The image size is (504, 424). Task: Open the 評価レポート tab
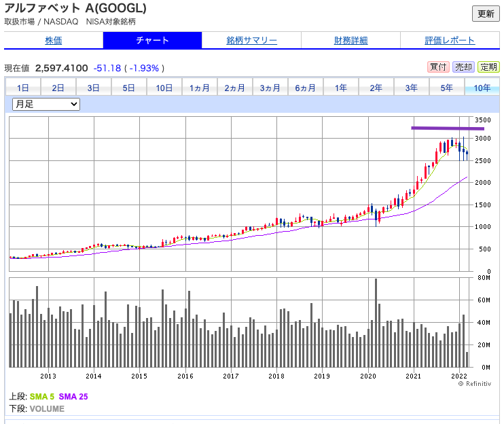pyautogui.click(x=450, y=41)
